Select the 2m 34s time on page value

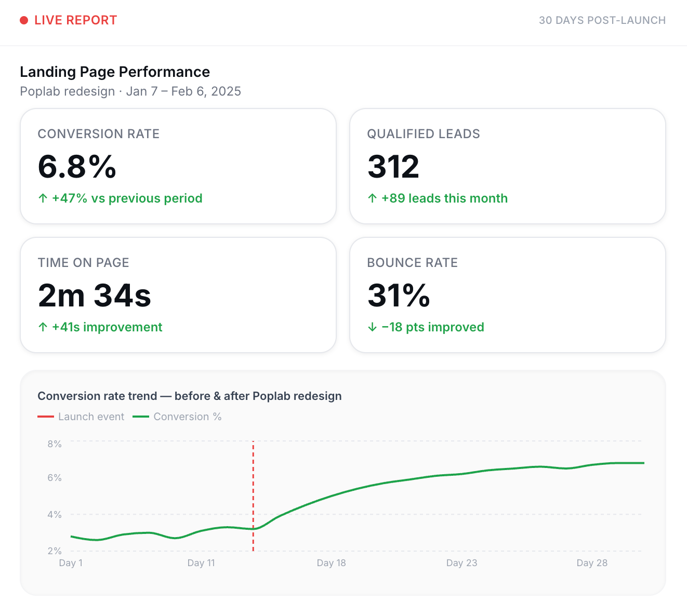(x=95, y=296)
